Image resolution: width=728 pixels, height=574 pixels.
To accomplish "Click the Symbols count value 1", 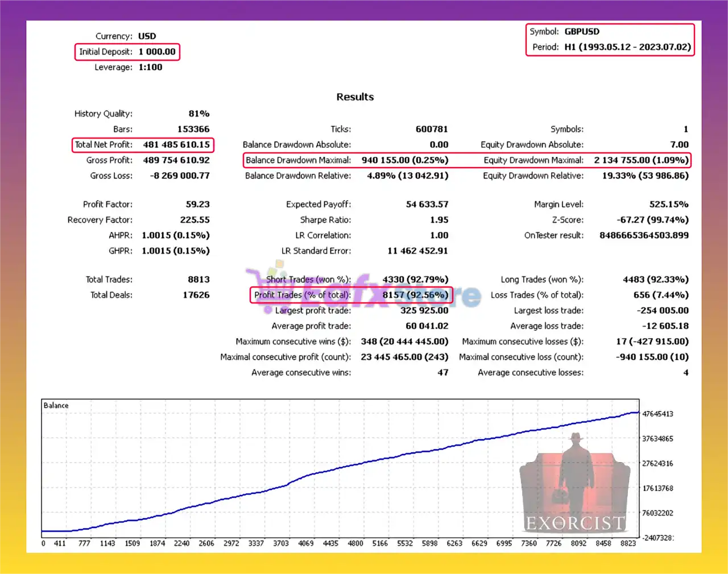I will point(686,129).
